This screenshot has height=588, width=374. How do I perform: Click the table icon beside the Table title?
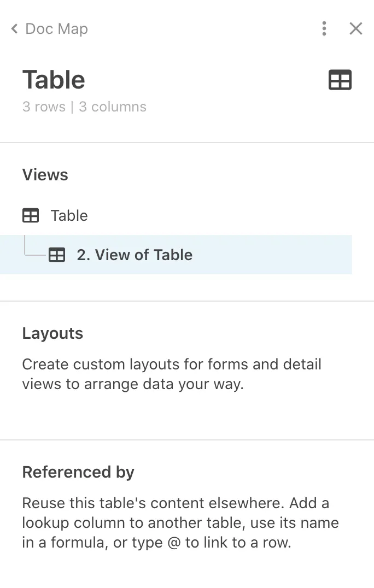[340, 80]
